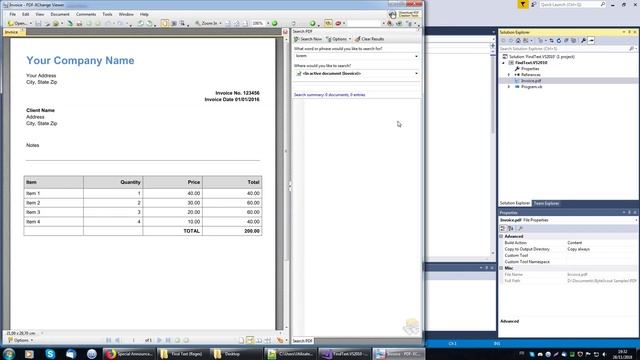Go to first page using navigation icon
This screenshot has width=640, height=360.
click(x=109, y=340)
